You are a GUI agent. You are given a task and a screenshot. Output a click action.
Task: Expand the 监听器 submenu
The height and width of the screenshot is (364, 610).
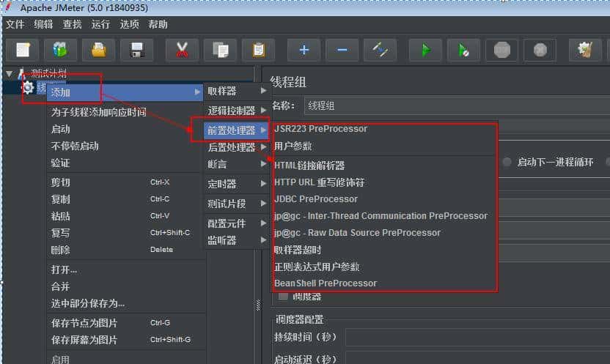pyautogui.click(x=237, y=240)
